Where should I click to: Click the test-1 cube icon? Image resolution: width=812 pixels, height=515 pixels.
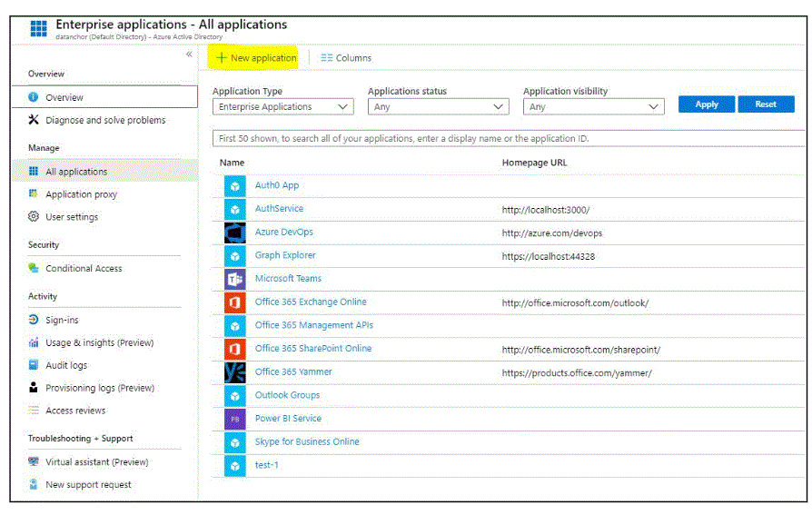[235, 466]
